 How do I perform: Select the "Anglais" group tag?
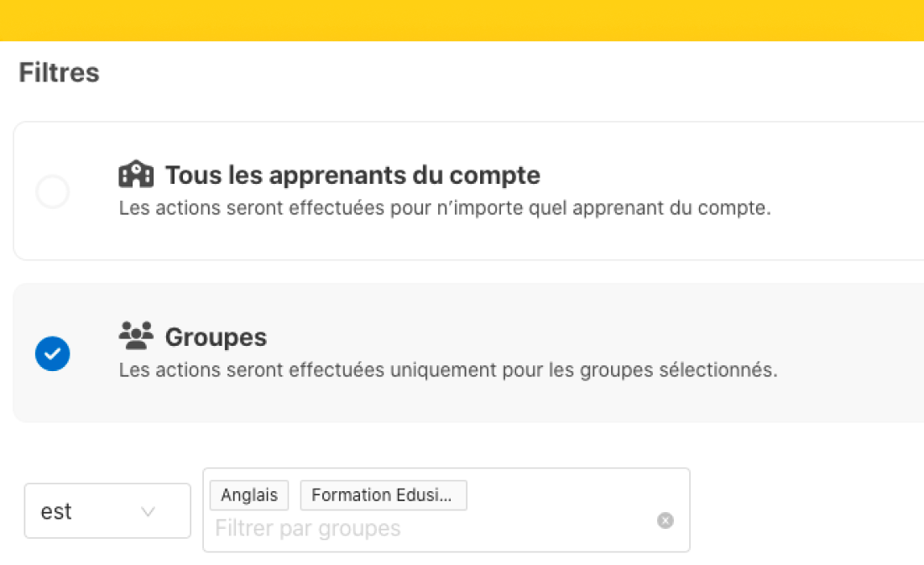(249, 494)
